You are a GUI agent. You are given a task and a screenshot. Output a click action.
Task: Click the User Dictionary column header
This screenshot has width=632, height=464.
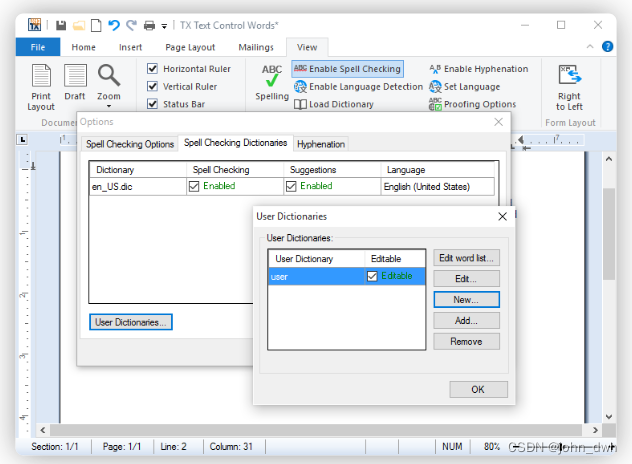(x=316, y=258)
